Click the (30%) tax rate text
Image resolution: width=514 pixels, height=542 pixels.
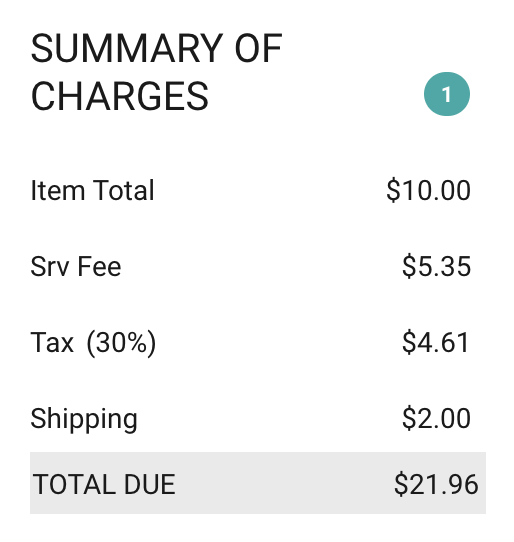pyautogui.click(x=121, y=343)
